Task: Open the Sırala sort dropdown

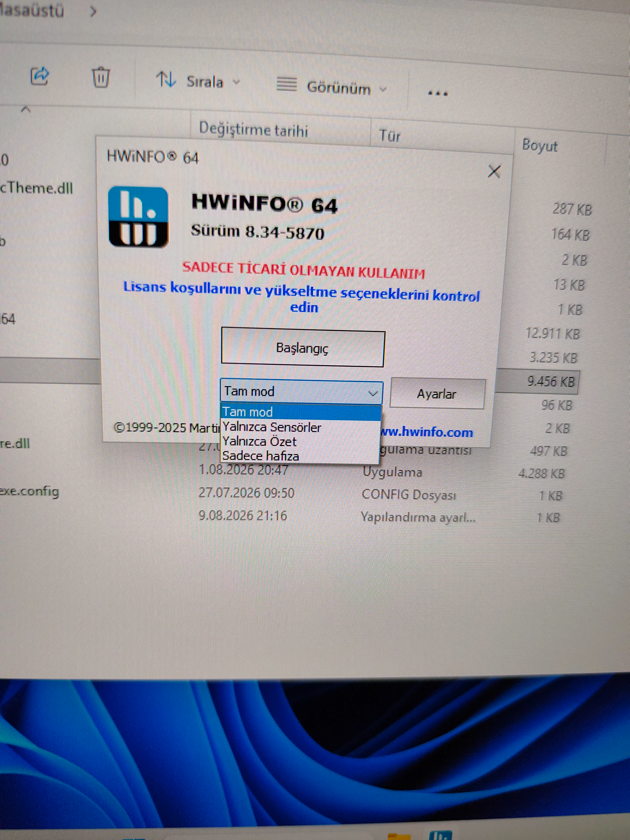Action: [x=199, y=81]
